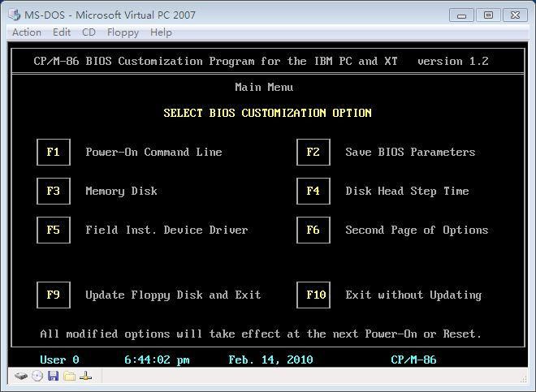Select the F6 key box

[x=313, y=230]
